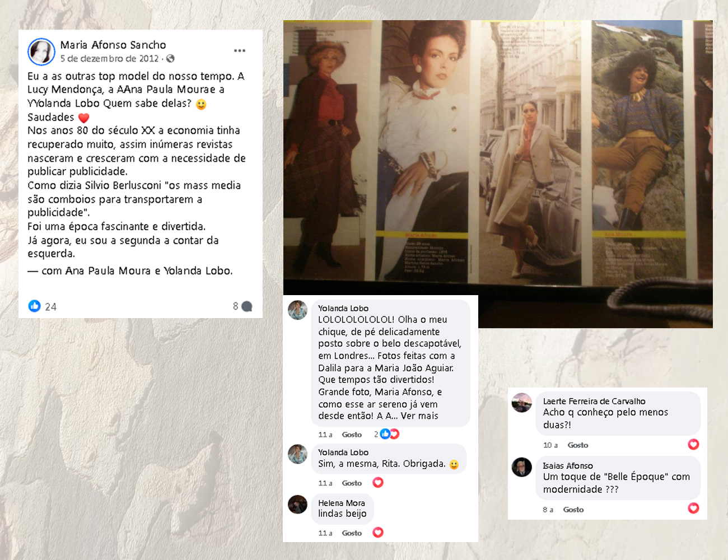Open the comments bubble icon beside 8
728x560 pixels.
(x=247, y=306)
